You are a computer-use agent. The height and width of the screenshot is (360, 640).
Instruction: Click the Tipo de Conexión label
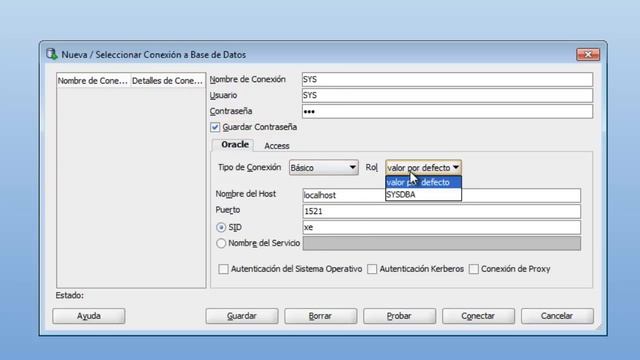tap(249, 167)
